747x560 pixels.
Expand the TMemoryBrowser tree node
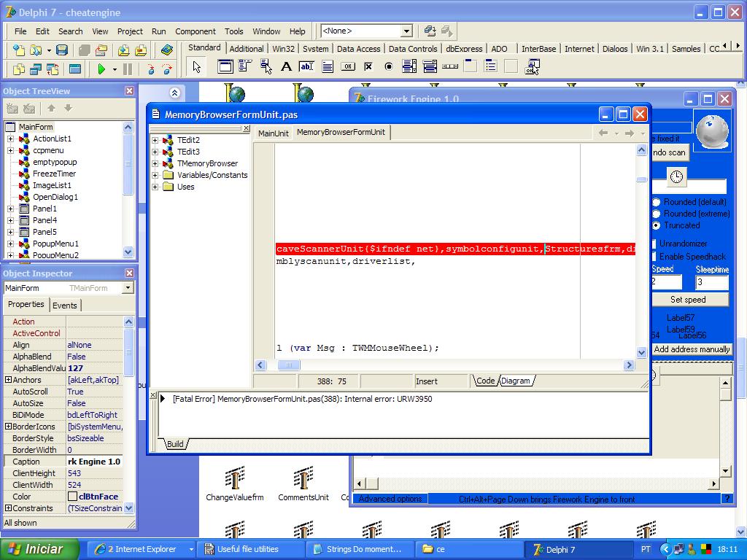155,163
